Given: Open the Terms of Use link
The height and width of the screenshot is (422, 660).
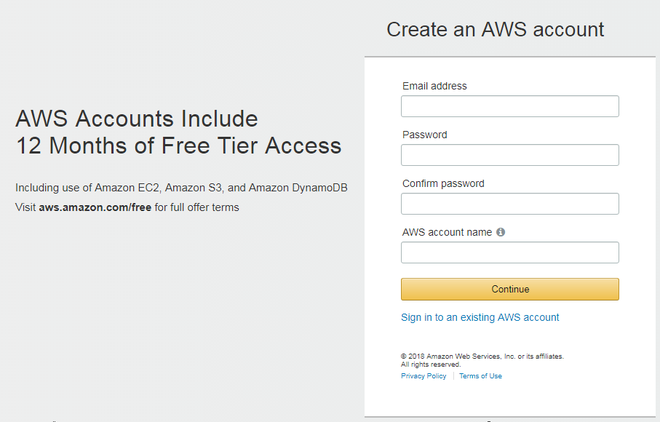Looking at the screenshot, I should point(480,376).
